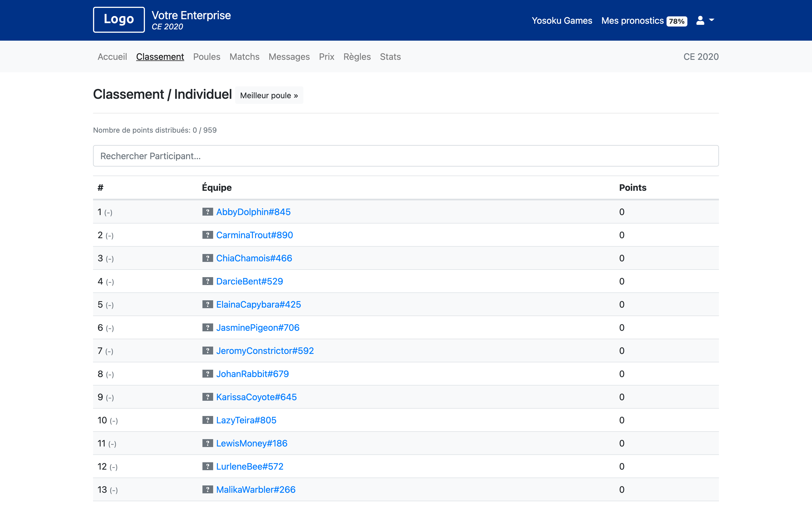The image size is (812, 508).
Task: Switch to the Matchs tab
Action: pyautogui.click(x=244, y=56)
